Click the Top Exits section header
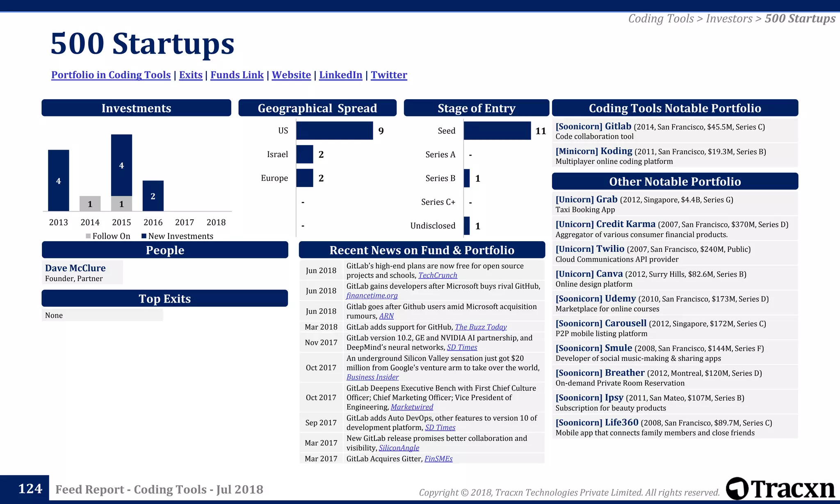 pyautogui.click(x=165, y=298)
